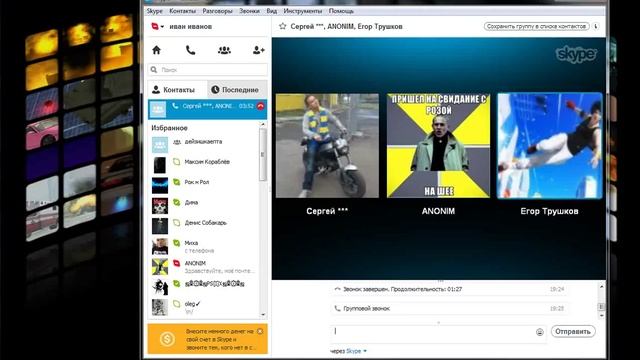The height and width of the screenshot is (360, 640).
Task: Click the create group icon
Action: tap(224, 50)
